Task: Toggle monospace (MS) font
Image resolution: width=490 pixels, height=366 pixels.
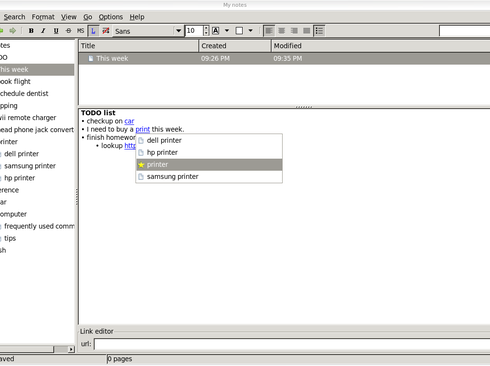Action: [x=81, y=31]
